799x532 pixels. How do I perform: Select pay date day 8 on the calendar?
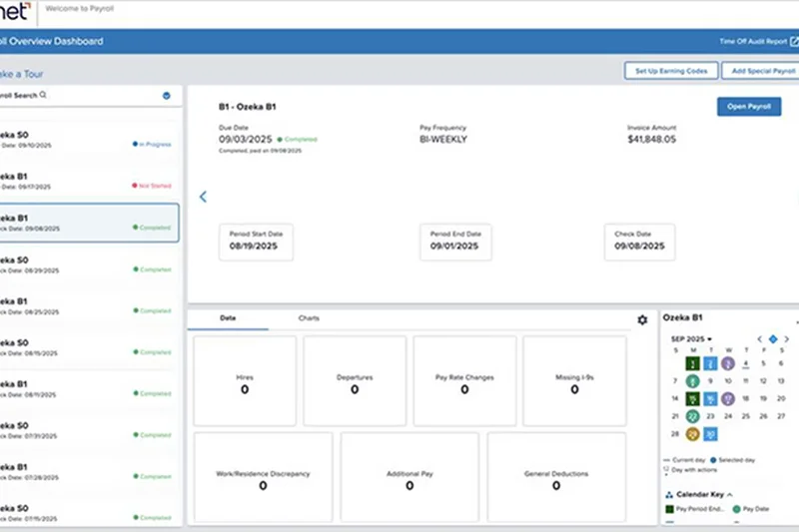pos(692,381)
